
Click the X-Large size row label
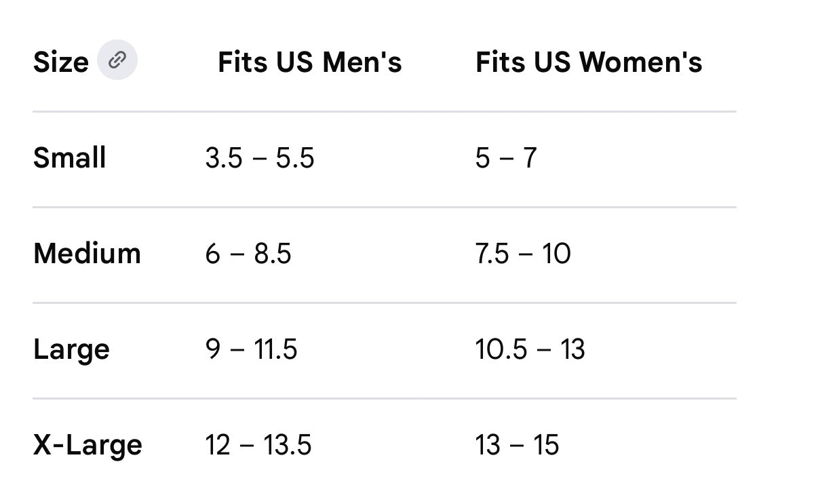tap(88, 446)
